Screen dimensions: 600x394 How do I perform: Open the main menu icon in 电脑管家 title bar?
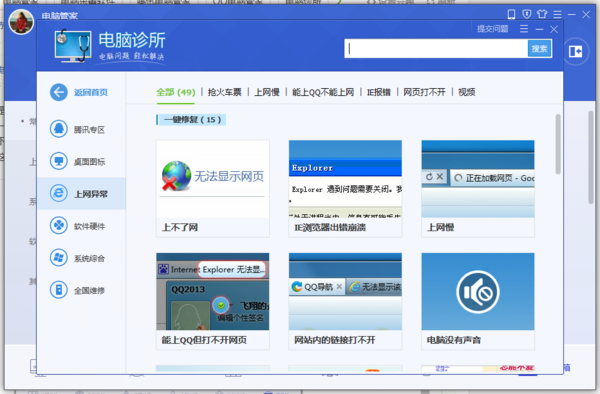pos(558,15)
